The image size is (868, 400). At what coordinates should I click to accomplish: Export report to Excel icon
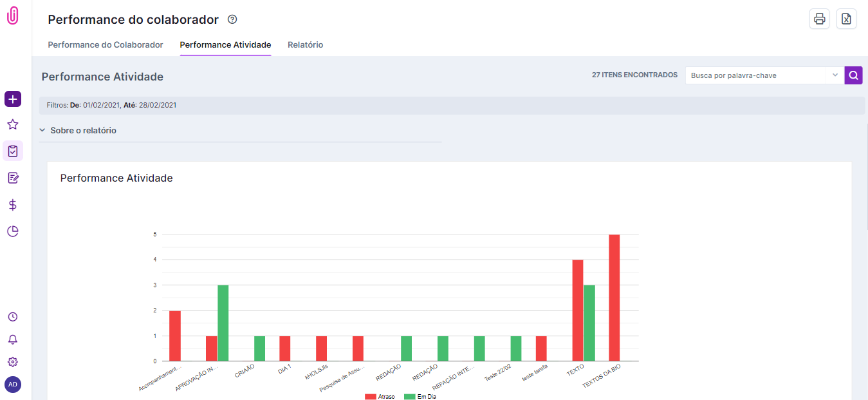point(846,19)
